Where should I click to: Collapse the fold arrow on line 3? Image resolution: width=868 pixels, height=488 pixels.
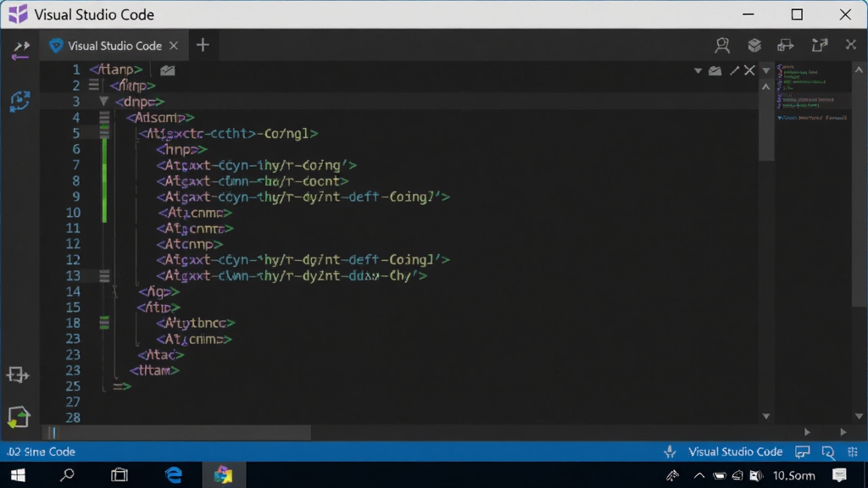(x=103, y=102)
